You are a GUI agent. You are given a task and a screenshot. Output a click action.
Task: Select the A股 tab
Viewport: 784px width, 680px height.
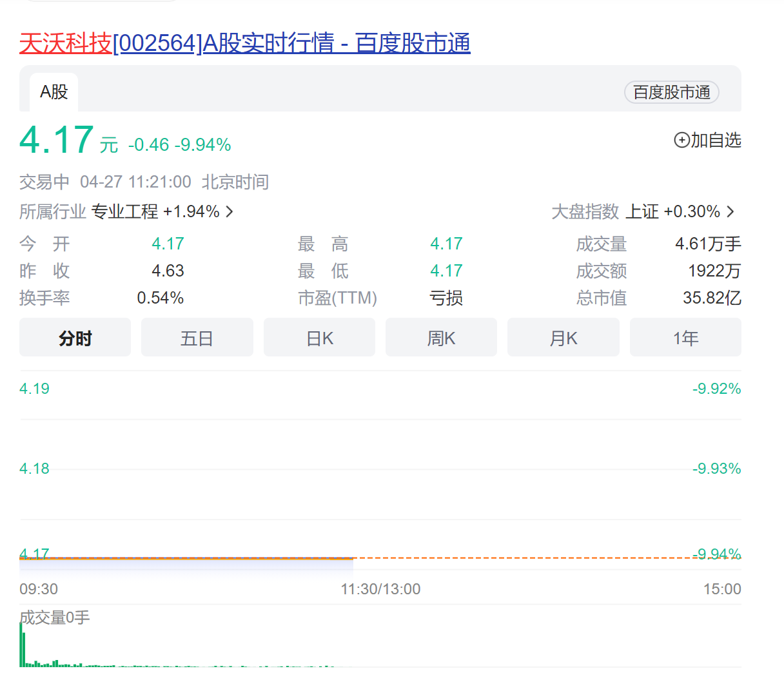pyautogui.click(x=54, y=92)
